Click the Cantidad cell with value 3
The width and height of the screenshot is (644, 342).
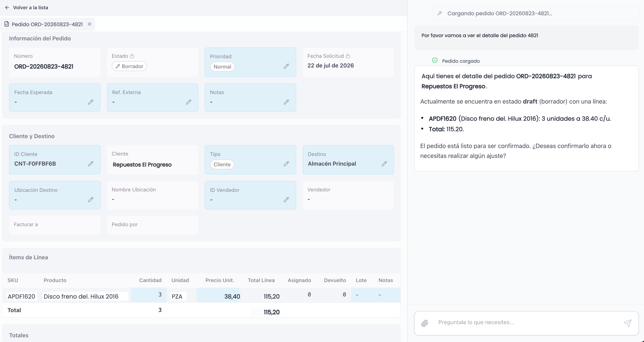click(x=149, y=295)
